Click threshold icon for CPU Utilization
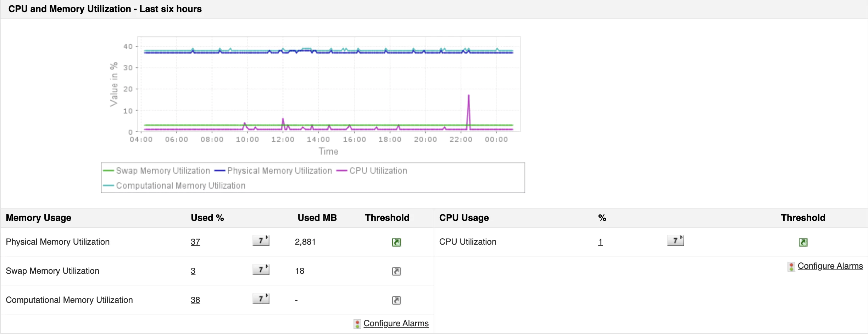The width and height of the screenshot is (868, 334). pyautogui.click(x=803, y=242)
